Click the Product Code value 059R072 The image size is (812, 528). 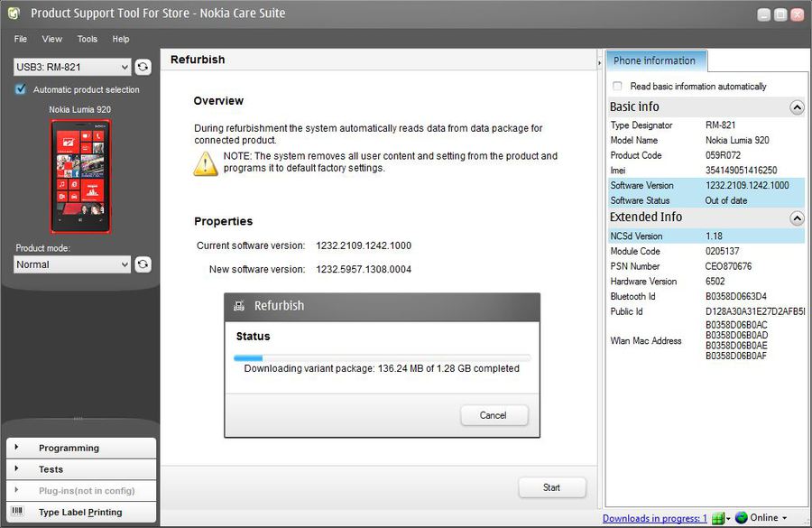(723, 155)
